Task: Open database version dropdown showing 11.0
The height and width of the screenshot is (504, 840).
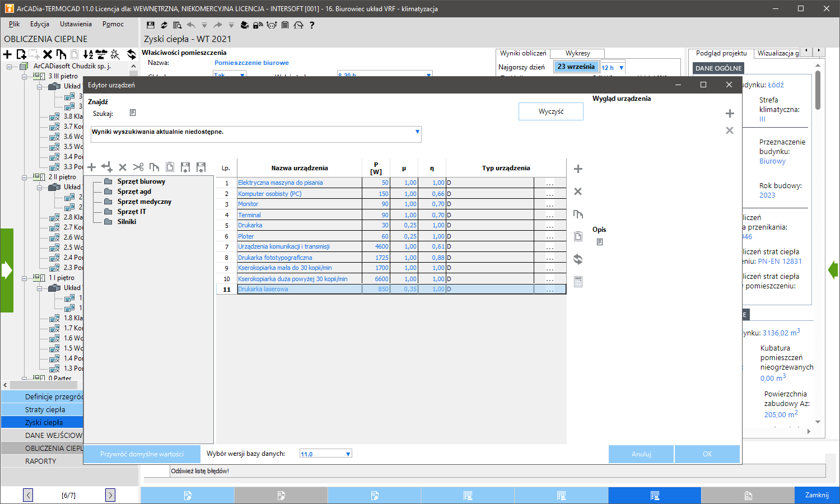Action: click(x=348, y=454)
